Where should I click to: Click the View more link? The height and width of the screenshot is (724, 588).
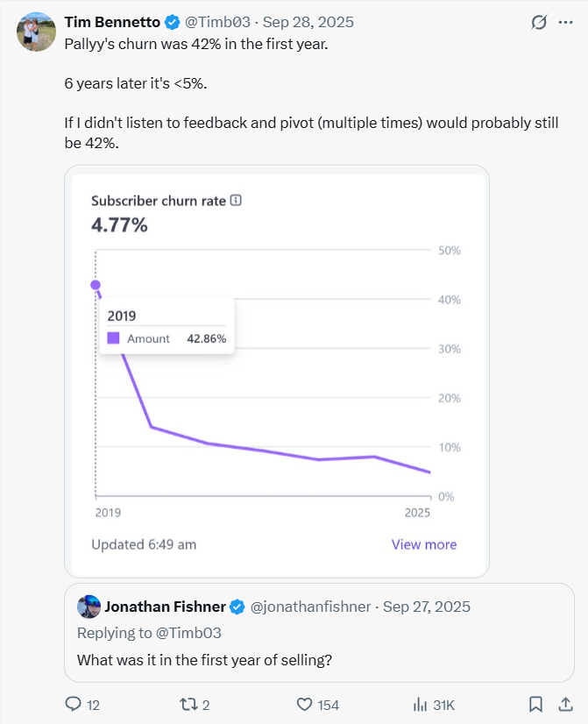pos(424,544)
